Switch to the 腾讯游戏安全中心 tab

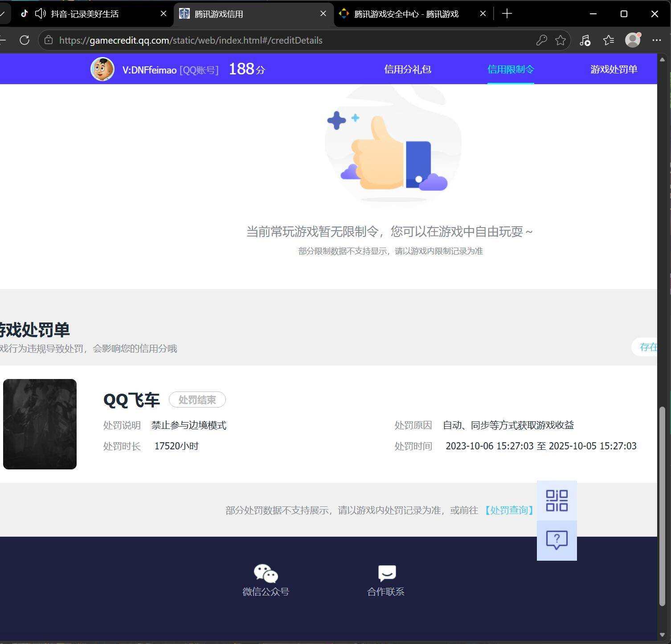pyautogui.click(x=406, y=14)
